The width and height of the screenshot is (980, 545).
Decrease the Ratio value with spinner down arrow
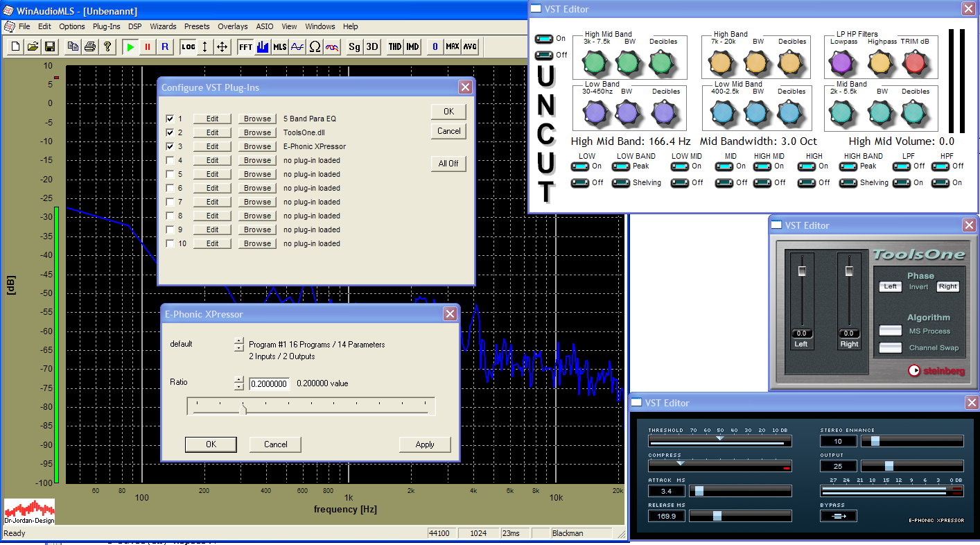click(239, 387)
